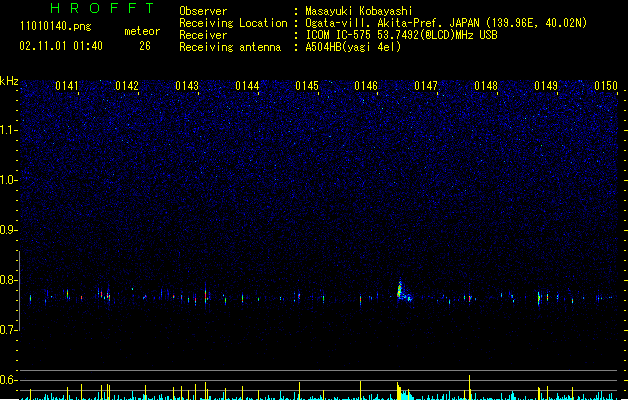629x400 pixels.
Task: Click time marker 0149
Action: coord(546,86)
